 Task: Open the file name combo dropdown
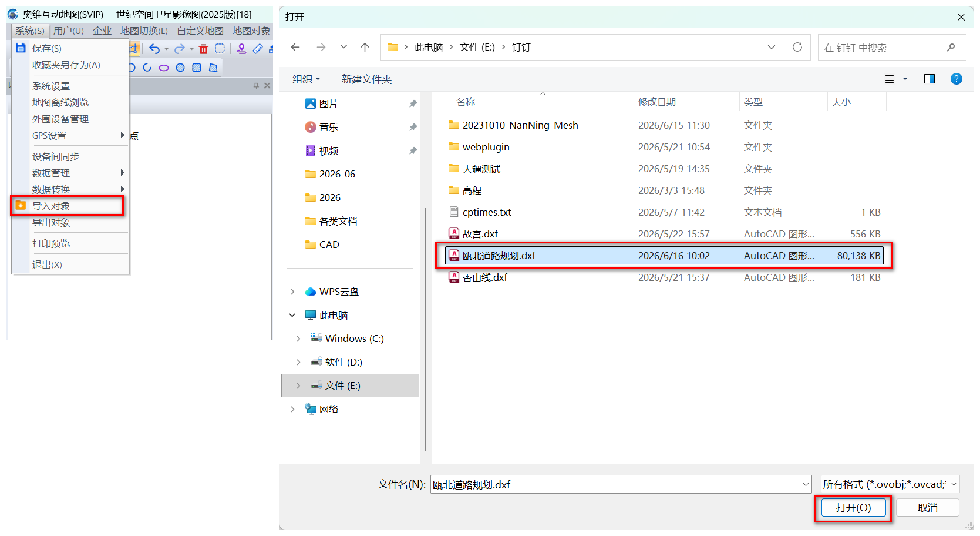coord(806,484)
